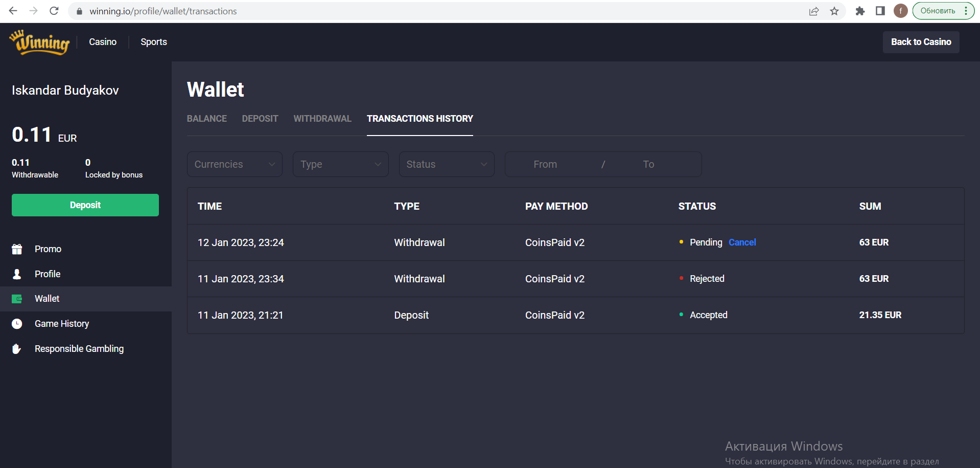The height and width of the screenshot is (468, 980).
Task: Click the Responsible Gambling hand icon
Action: (17, 349)
